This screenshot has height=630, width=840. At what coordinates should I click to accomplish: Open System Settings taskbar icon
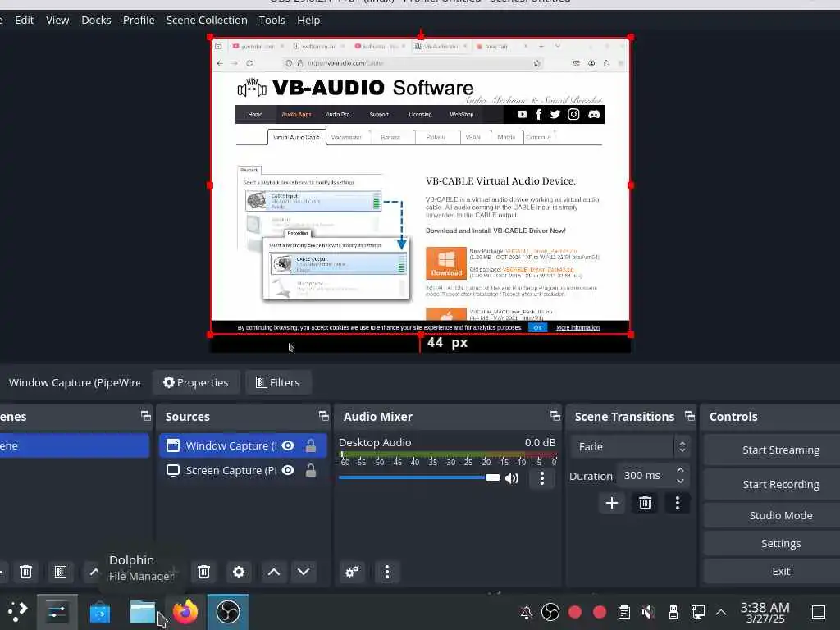pyautogui.click(x=57, y=611)
